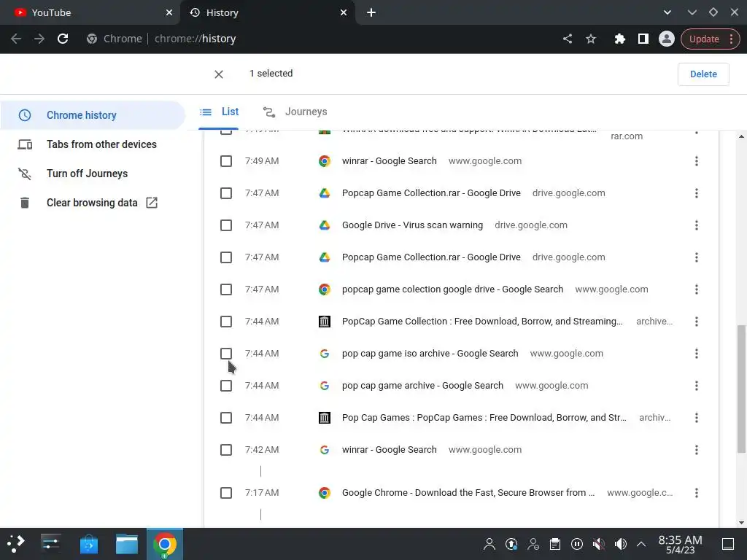Check the 7:49 AM winrar search entry
The height and width of the screenshot is (560, 747).
pyautogui.click(x=226, y=161)
